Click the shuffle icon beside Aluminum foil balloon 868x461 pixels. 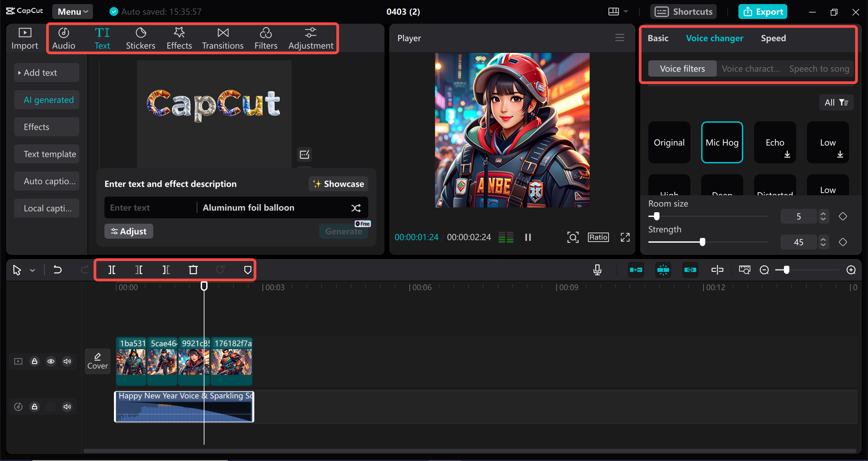pos(356,208)
